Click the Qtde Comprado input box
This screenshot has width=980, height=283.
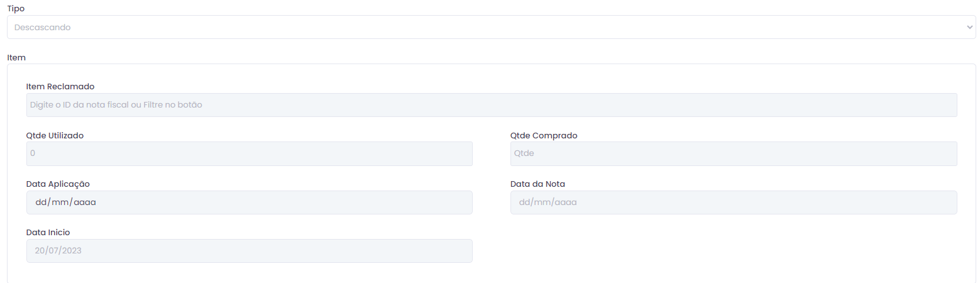click(x=733, y=153)
